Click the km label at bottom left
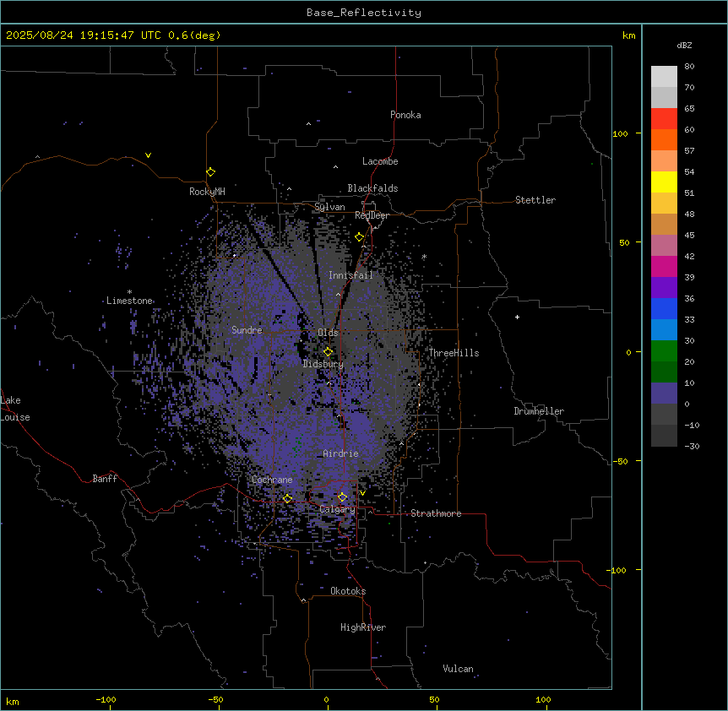The image size is (728, 711). coord(13,702)
